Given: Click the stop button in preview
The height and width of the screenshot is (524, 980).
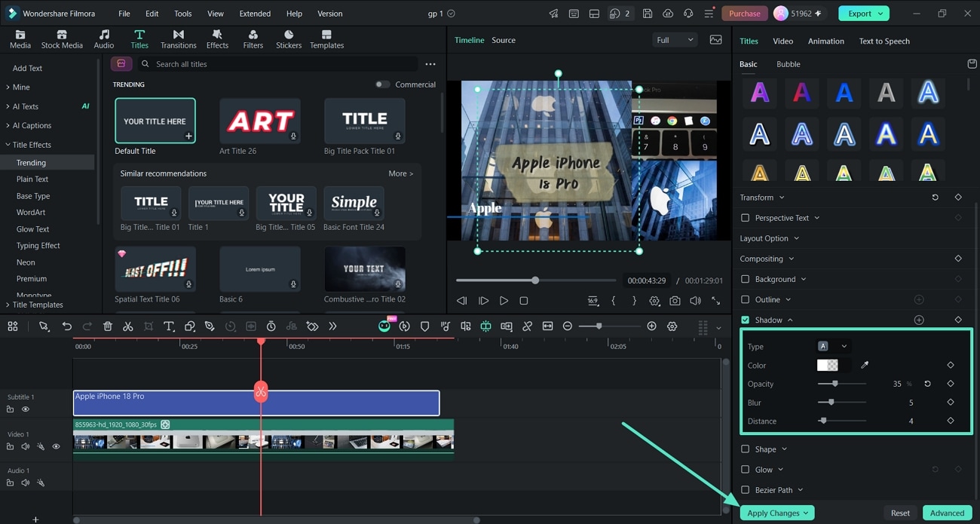Looking at the screenshot, I should 524,301.
